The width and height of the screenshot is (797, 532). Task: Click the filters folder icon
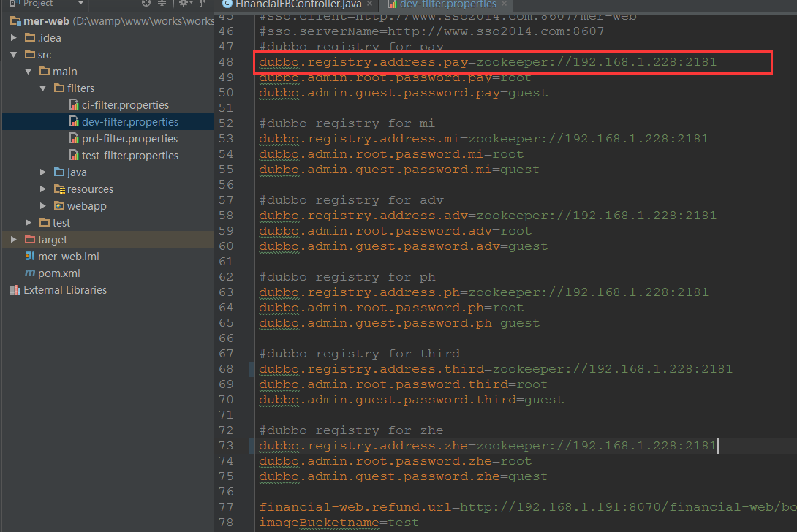click(x=59, y=88)
